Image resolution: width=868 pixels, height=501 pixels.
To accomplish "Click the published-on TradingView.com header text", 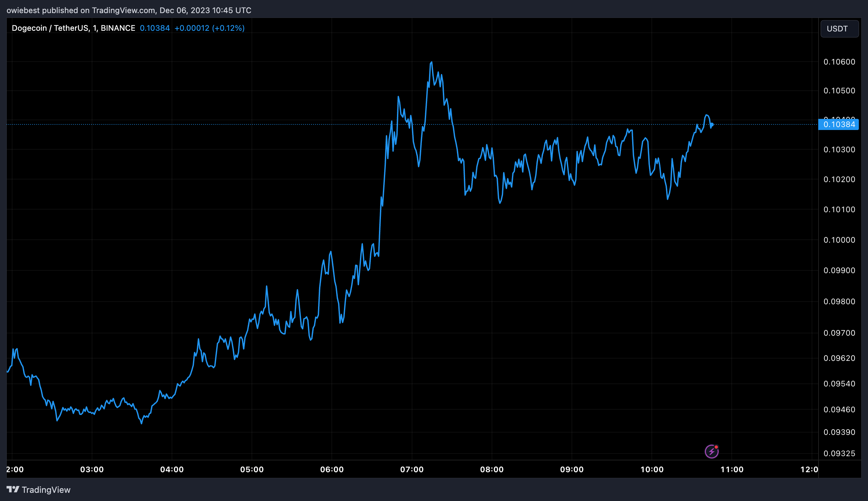I will click(x=129, y=10).
